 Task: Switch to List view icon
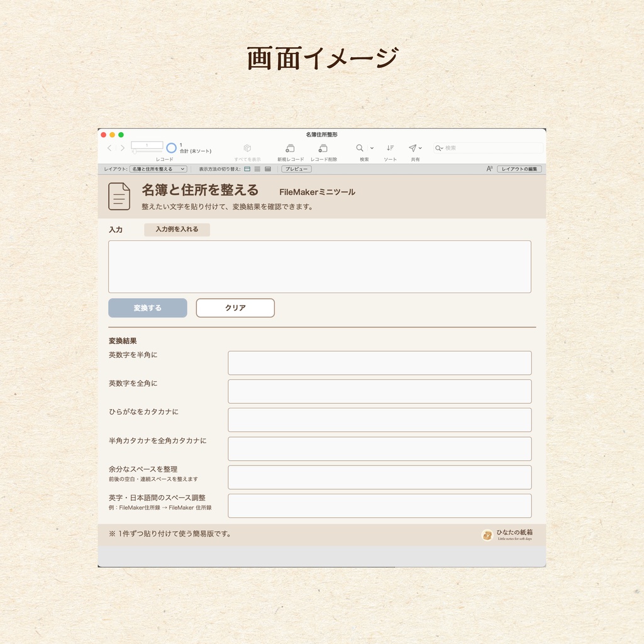coord(257,169)
